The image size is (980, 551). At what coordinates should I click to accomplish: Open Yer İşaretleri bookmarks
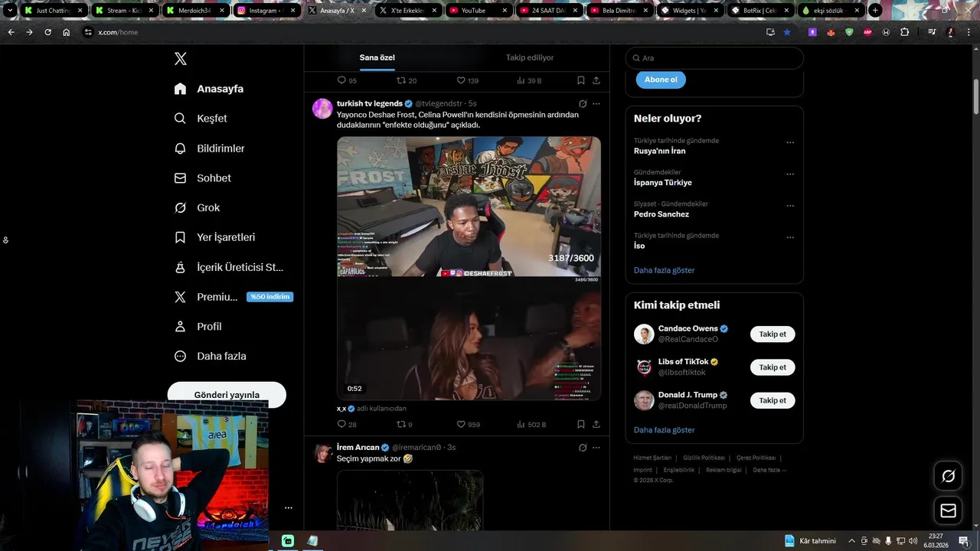[x=214, y=237]
